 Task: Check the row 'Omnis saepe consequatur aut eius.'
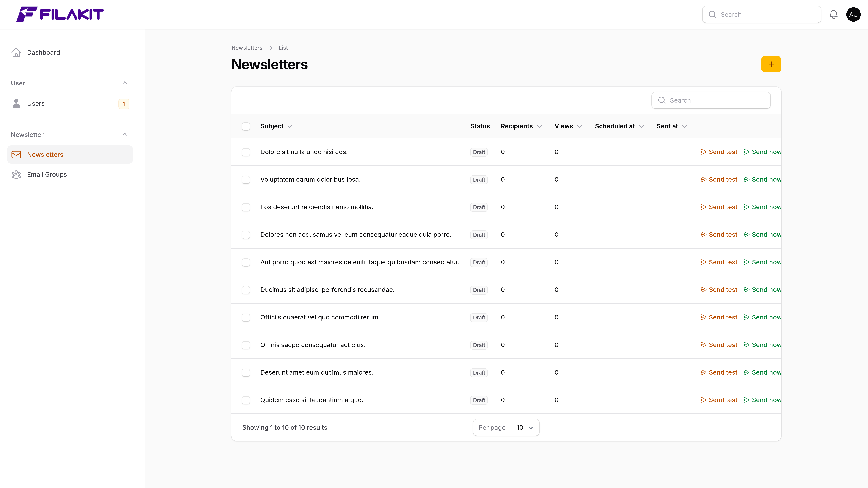246,345
